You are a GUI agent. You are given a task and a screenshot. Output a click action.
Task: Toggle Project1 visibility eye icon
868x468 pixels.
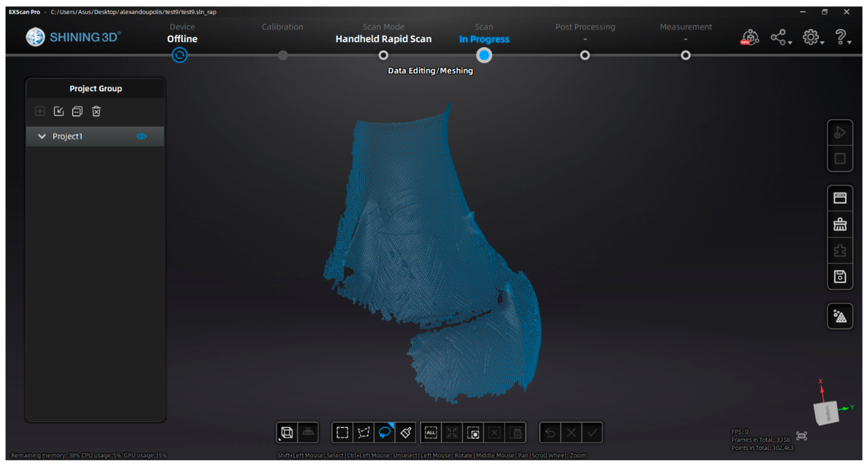142,136
